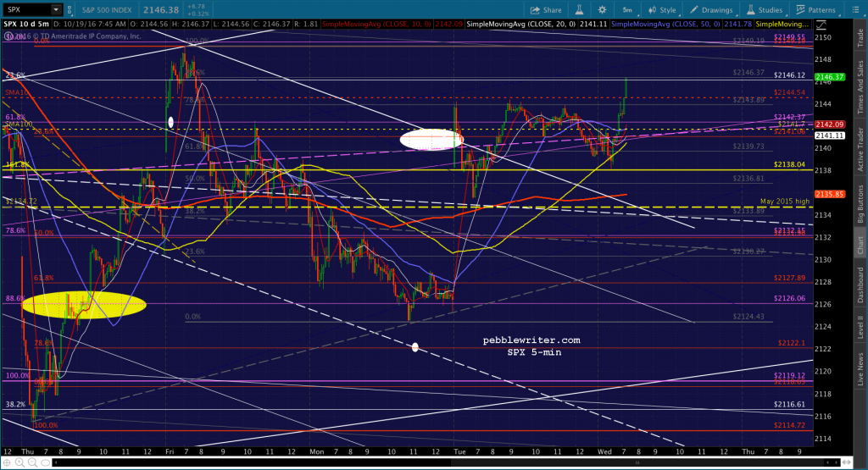Screen dimensions: 868x470
Task: Open the Studies menu
Action: click(x=765, y=10)
